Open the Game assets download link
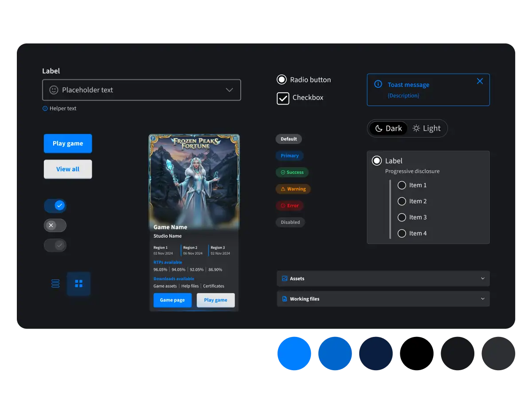The width and height of the screenshot is (532, 399). click(x=165, y=286)
